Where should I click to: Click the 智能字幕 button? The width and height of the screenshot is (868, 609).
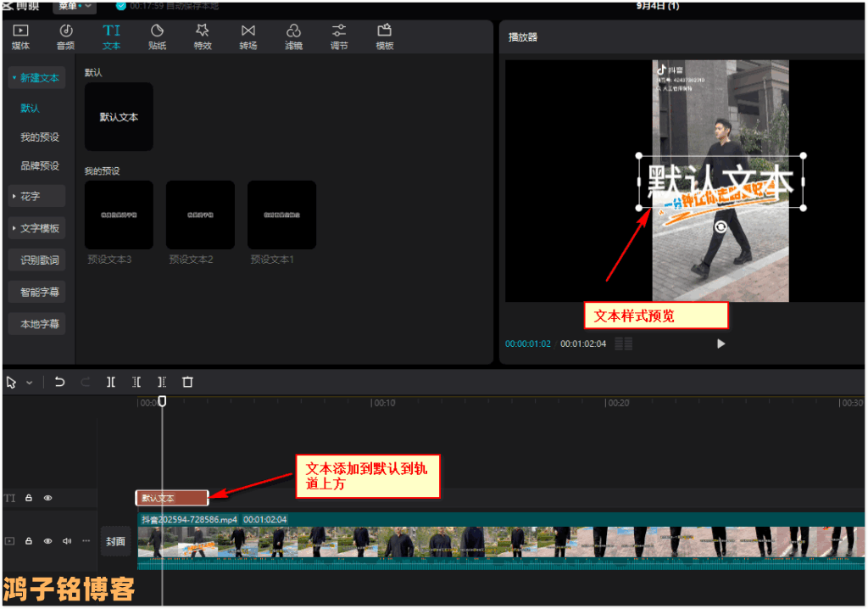[39, 293]
